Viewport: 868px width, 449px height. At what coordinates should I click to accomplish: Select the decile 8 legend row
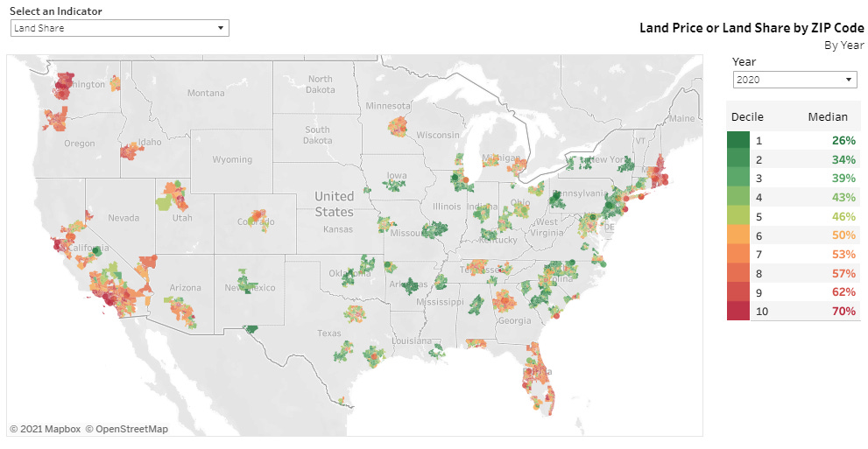794,272
